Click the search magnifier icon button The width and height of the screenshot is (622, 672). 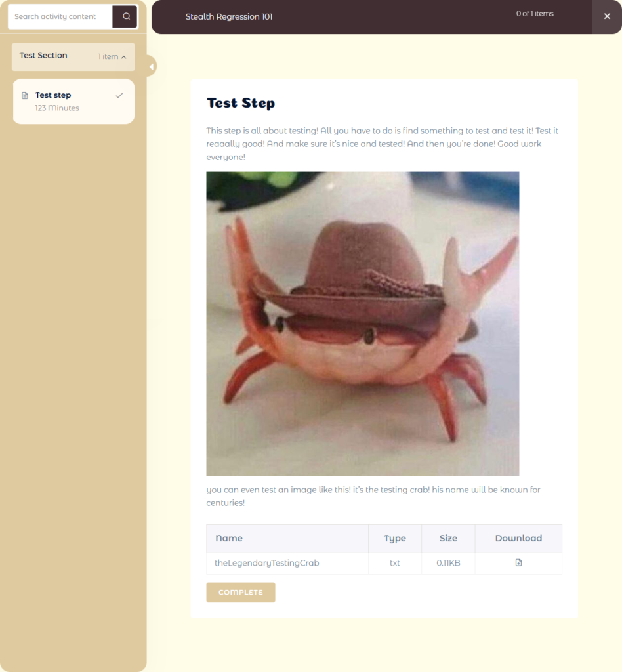[125, 16]
